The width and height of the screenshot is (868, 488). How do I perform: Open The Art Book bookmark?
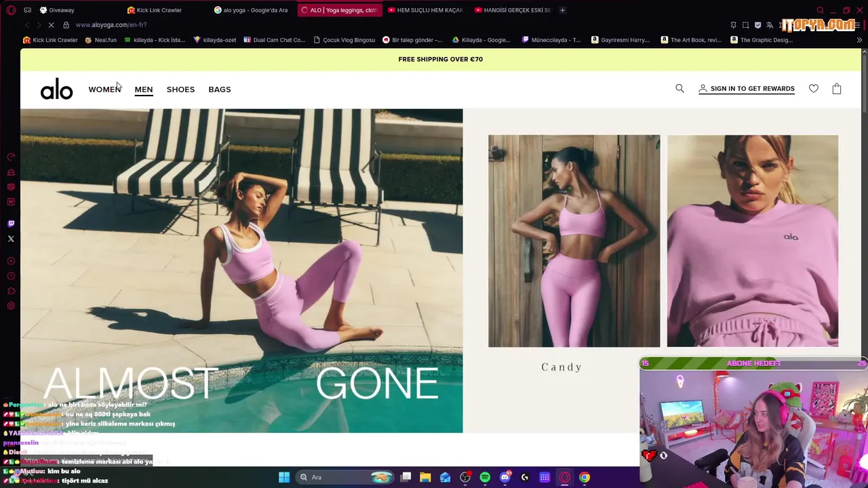691,40
